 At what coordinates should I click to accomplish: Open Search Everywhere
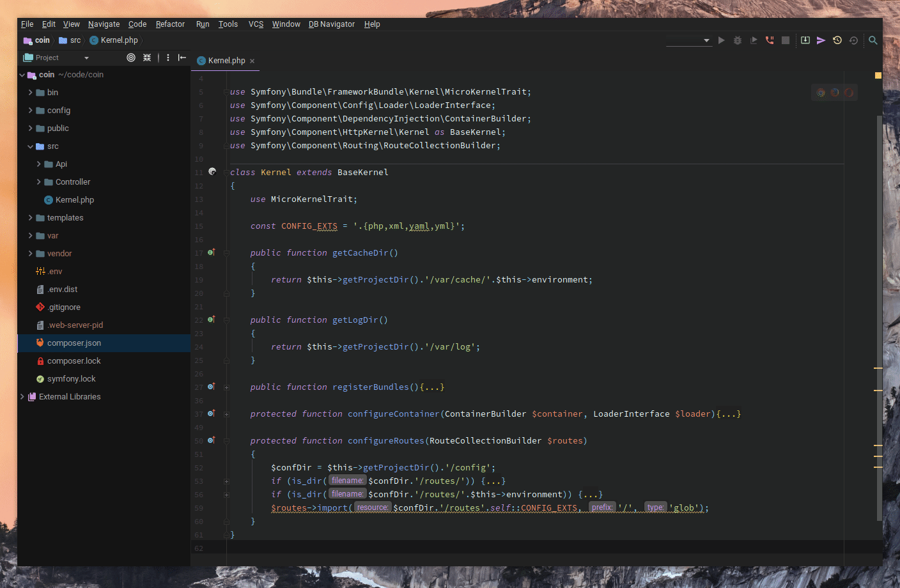(873, 40)
